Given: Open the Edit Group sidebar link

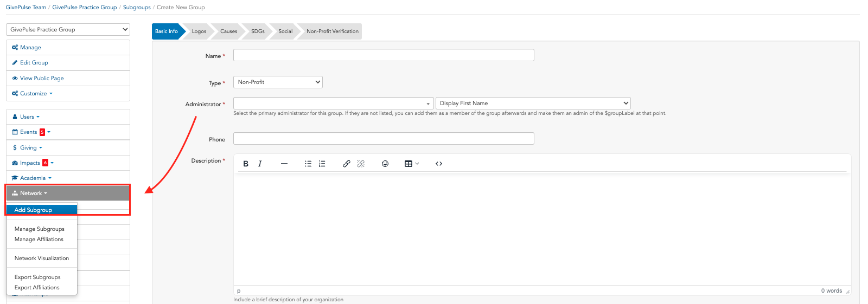Looking at the screenshot, I should pyautogui.click(x=68, y=62).
